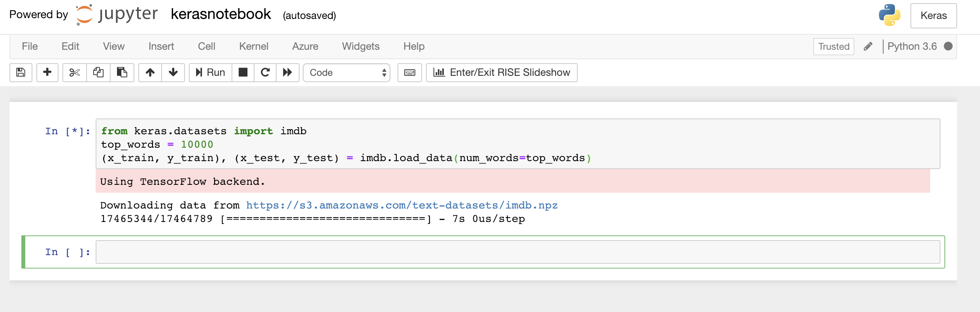The width and height of the screenshot is (980, 312).
Task: Enter/Exit RISE Slideshow button
Action: [502, 72]
